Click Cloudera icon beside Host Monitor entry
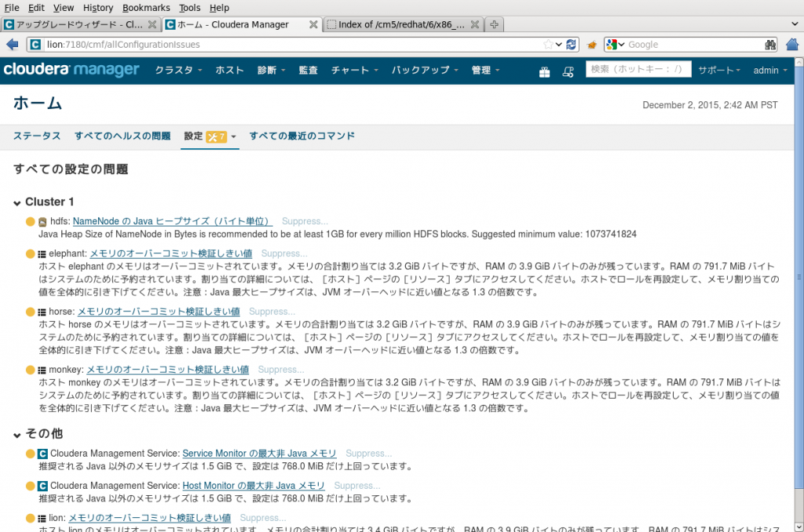Viewport: 804px width, 532px height. [x=43, y=486]
